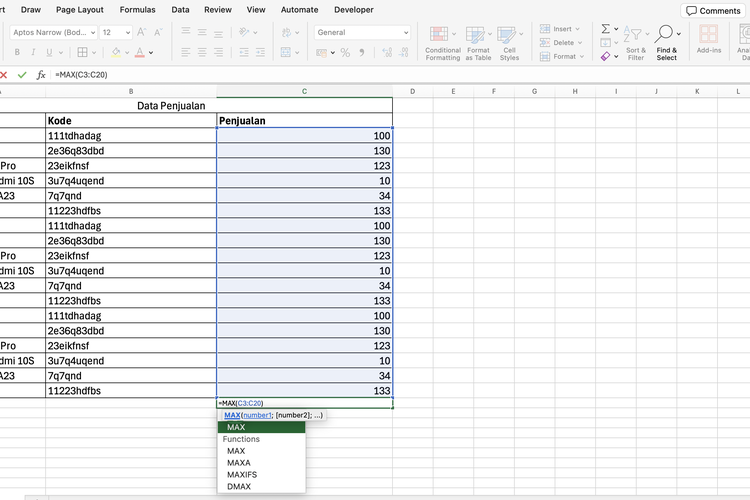This screenshot has height=500, width=750.
Task: Click the yellow fill color bucket
Action: 117,53
